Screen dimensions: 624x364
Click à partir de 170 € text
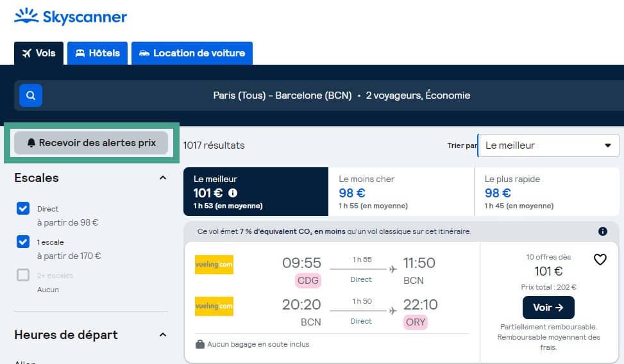69,256
